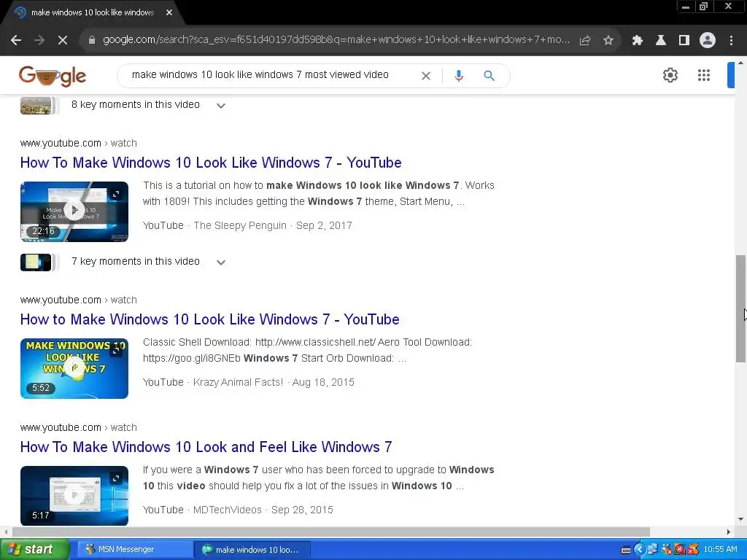Play the 5:52 video thumbnail
The height and width of the screenshot is (560, 747).
74,368
